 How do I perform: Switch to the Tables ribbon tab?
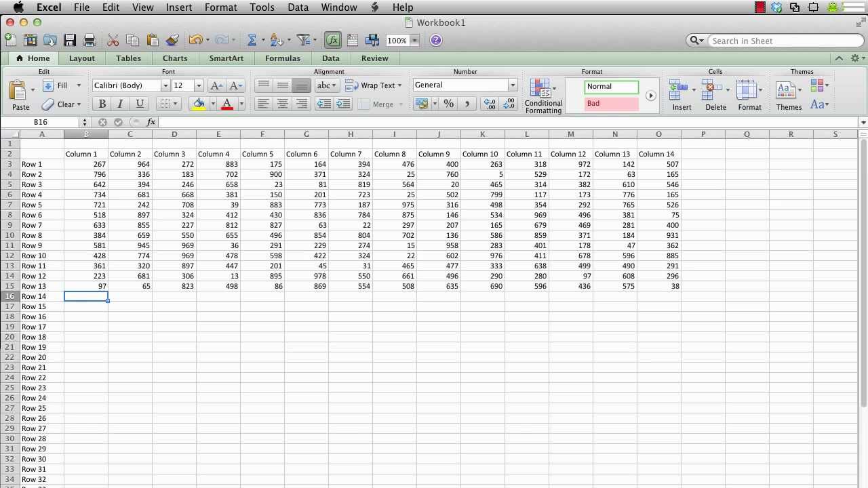point(128,58)
